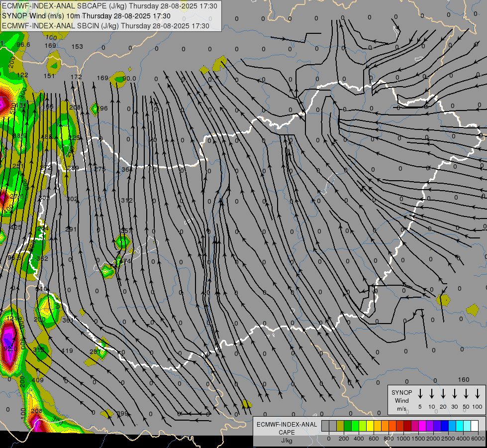Click the map value '151'

(49, 76)
